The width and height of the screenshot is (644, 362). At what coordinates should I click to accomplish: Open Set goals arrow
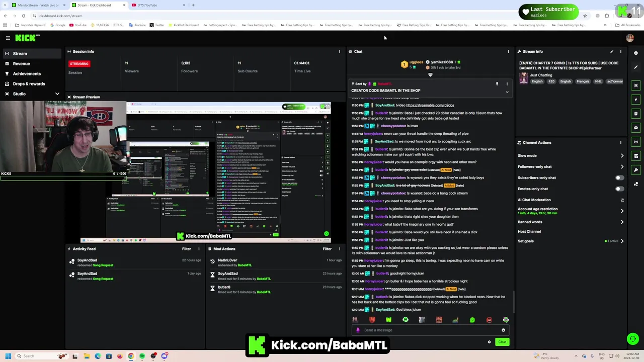622,241
